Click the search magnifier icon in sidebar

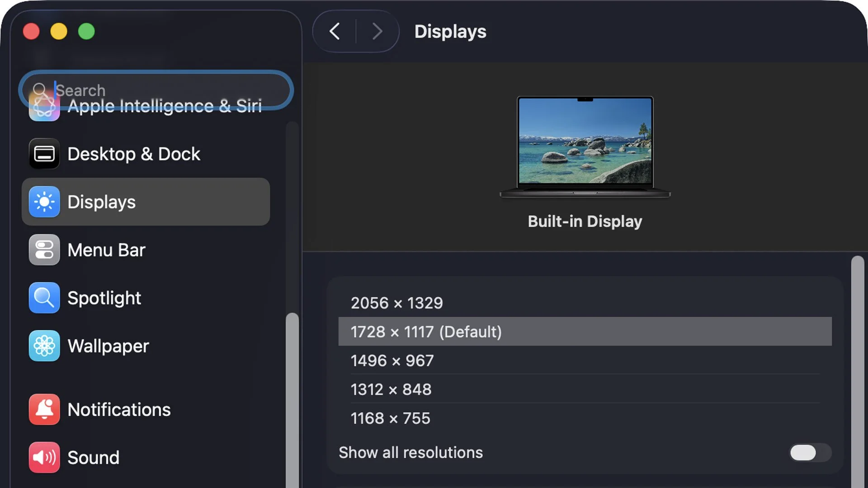point(39,89)
